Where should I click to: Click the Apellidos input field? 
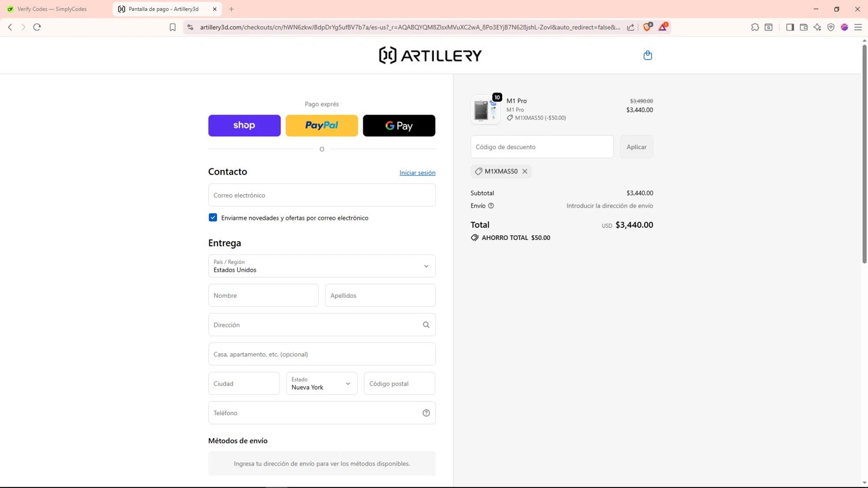pos(380,295)
